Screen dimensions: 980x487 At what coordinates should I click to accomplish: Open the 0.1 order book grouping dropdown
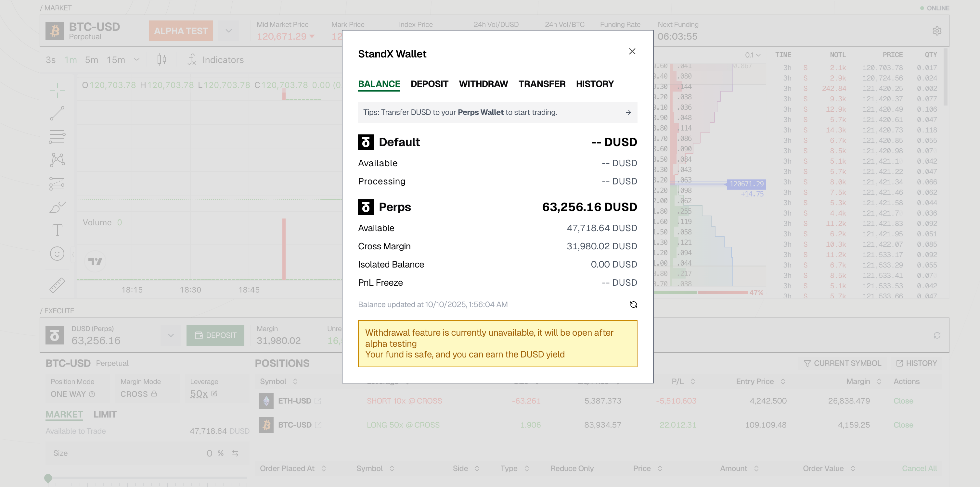click(753, 55)
